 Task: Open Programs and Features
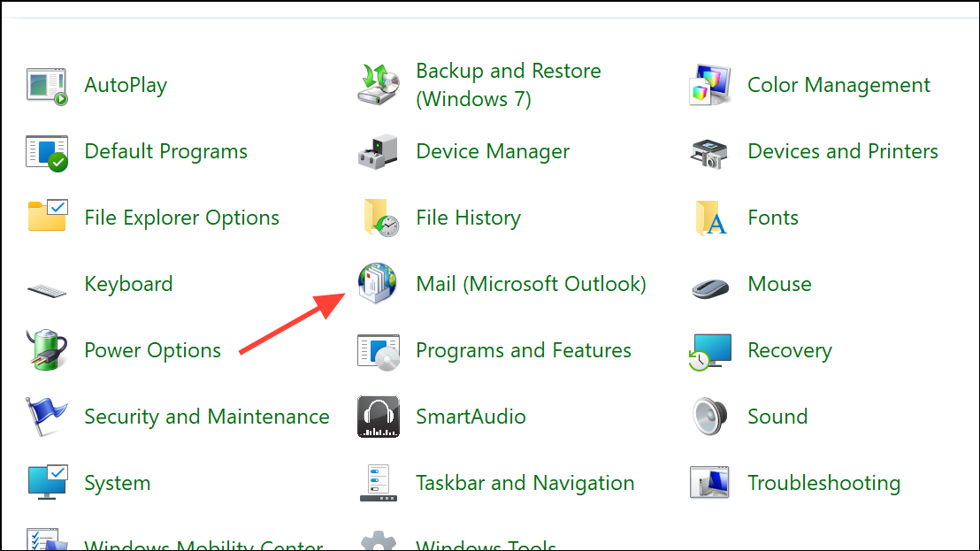[523, 349]
